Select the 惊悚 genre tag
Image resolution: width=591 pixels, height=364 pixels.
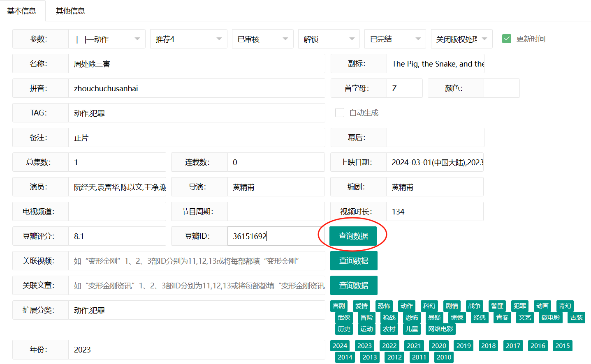coord(457,318)
